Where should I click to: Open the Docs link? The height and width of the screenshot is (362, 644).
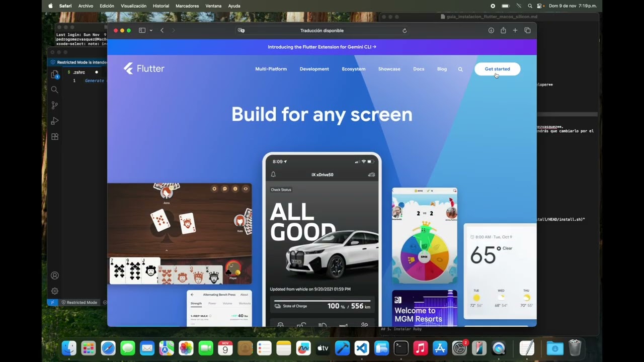419,69
